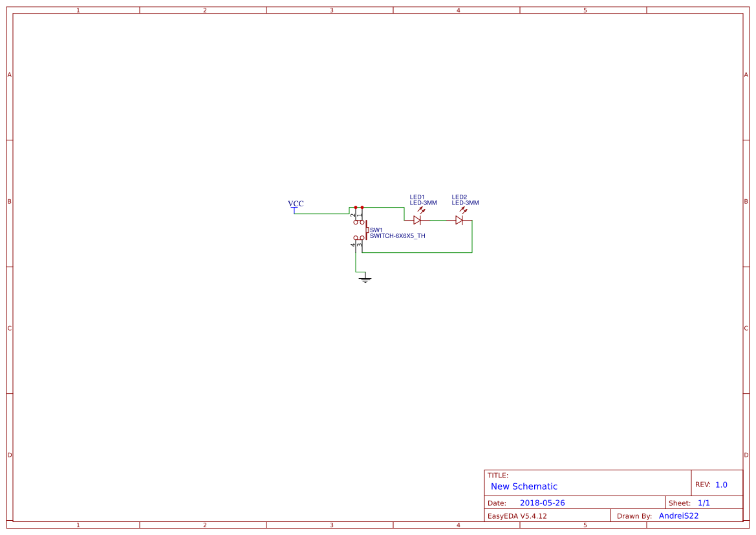The image size is (756, 535).
Task: Click the author name AndreiS22
Action: (x=679, y=516)
